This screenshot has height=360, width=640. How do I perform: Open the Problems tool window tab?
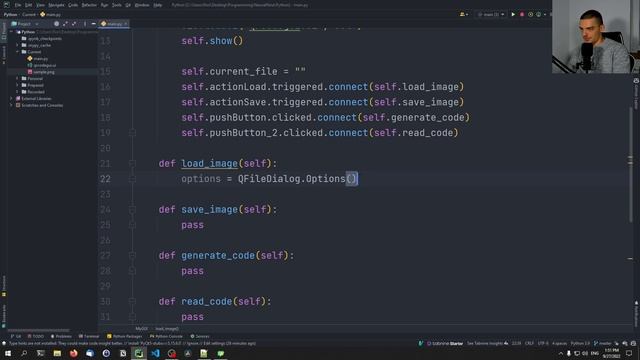click(61, 336)
